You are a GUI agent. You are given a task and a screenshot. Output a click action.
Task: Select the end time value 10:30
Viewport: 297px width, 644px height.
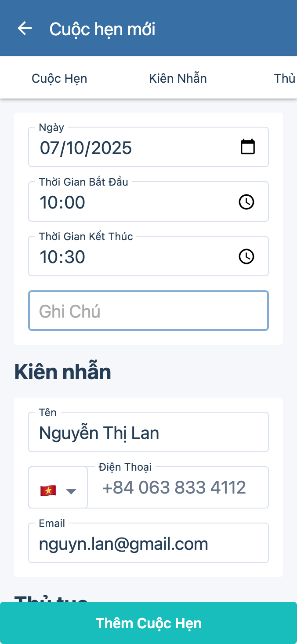pyautogui.click(x=63, y=257)
